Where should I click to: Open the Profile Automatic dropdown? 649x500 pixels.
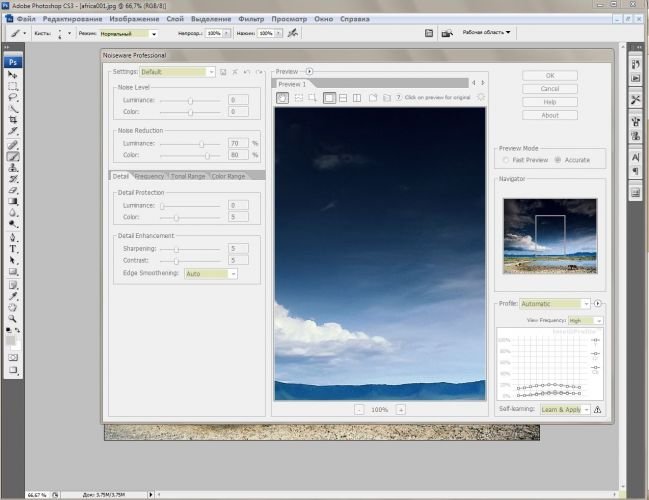pos(555,303)
